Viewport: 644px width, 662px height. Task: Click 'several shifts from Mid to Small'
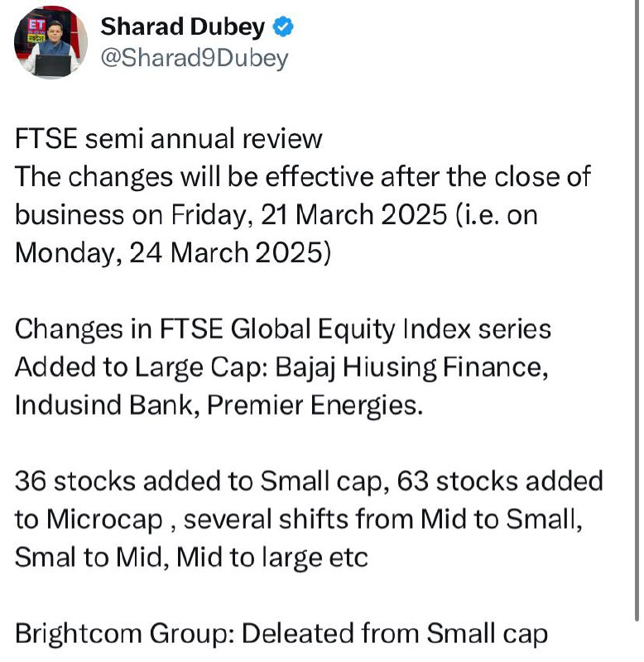pyautogui.click(x=380, y=519)
